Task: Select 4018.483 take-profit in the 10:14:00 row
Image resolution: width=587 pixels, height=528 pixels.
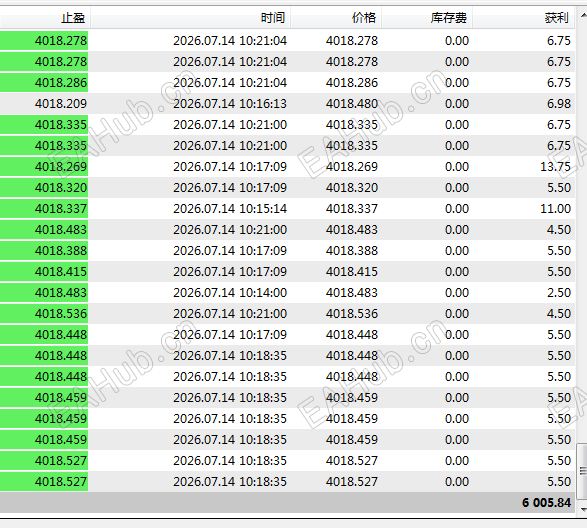Action: [44, 292]
